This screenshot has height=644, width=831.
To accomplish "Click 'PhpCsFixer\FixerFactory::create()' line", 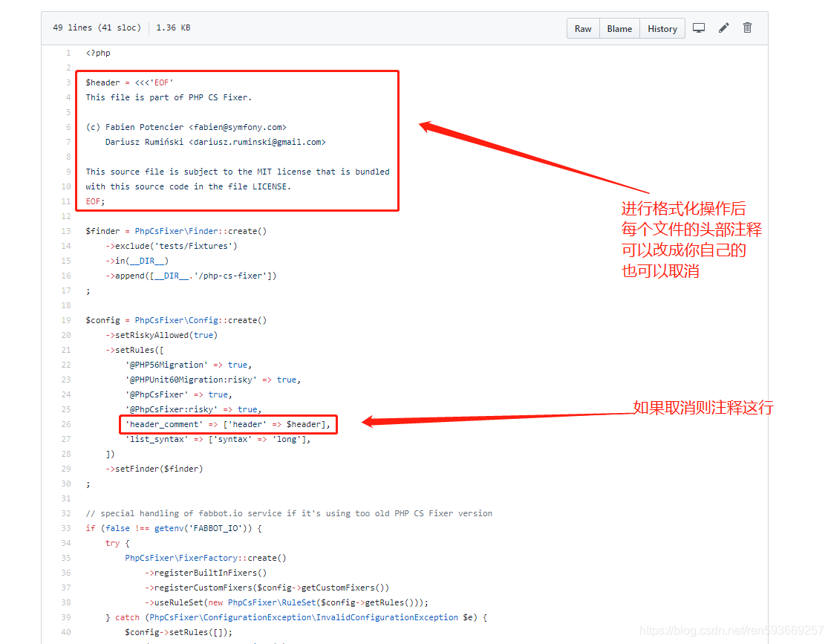I will [x=206, y=558].
